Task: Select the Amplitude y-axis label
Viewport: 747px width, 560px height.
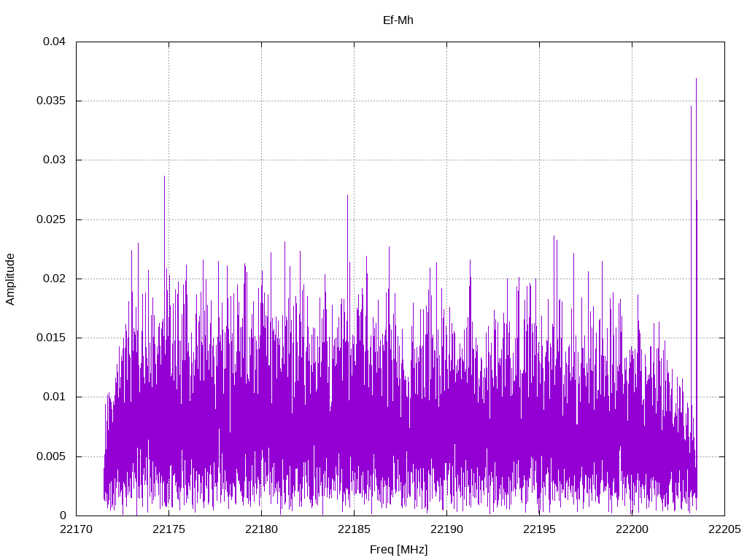Action: coord(10,279)
